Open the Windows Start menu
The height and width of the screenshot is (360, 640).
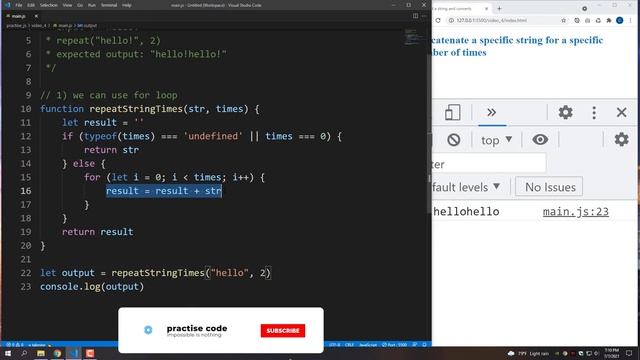[8, 353]
